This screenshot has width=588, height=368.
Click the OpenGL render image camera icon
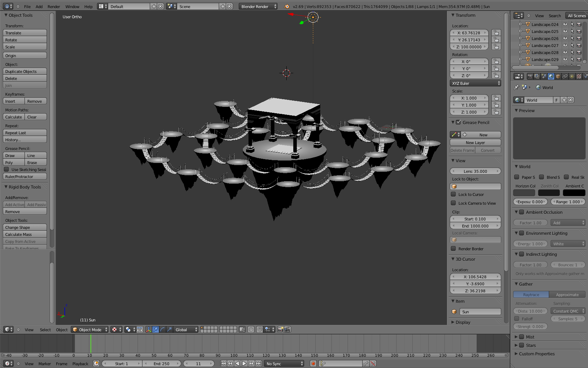pyautogui.click(x=280, y=329)
